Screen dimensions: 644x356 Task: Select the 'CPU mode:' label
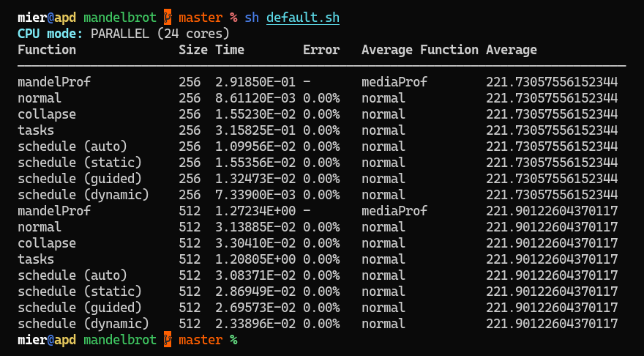[x=50, y=34]
